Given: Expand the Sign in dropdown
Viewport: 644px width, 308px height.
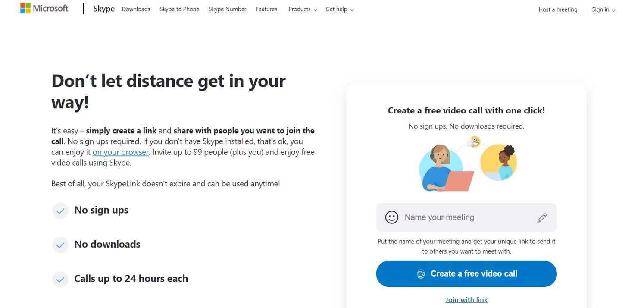Looking at the screenshot, I should click(x=603, y=9).
